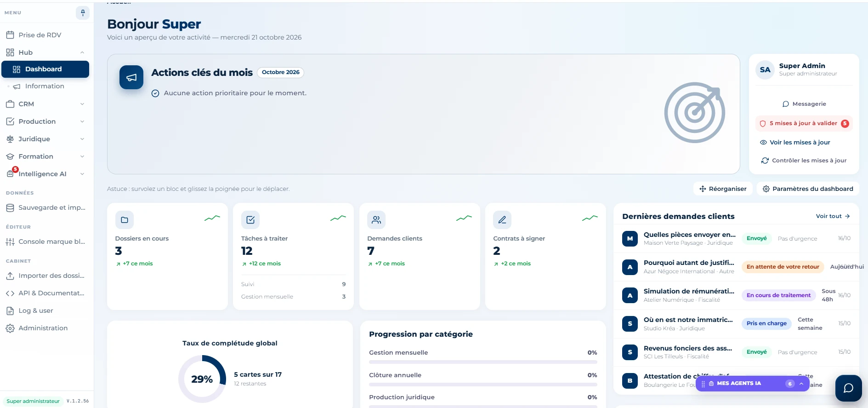Click the Gestion mensuelle progress bar
Viewport: 868px width, 408px height.
tap(483, 362)
